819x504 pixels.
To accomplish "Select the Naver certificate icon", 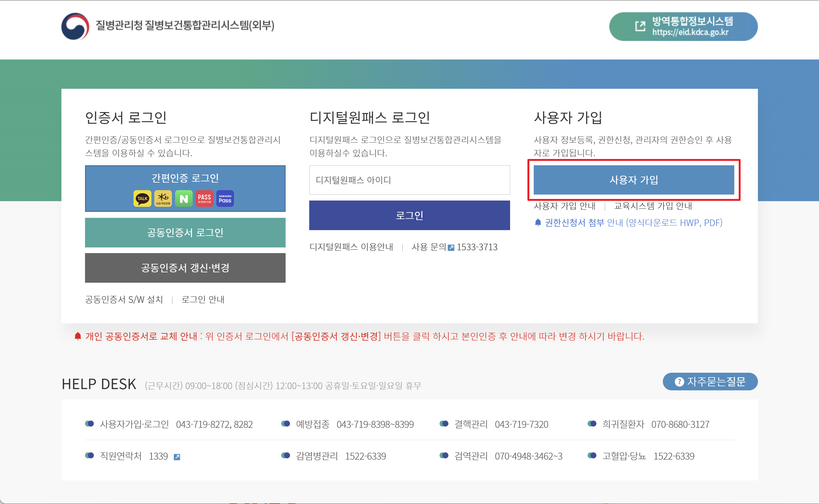I will pos(184,199).
